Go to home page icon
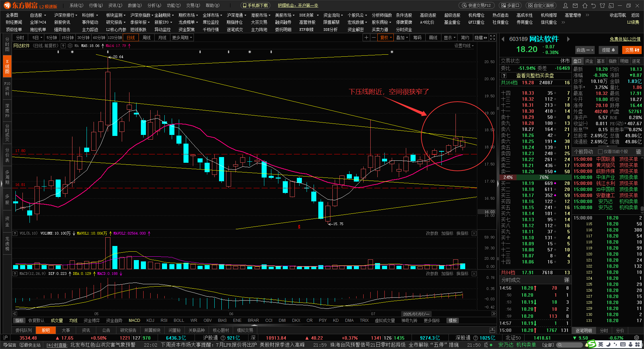Viewport: 644px width, 349px height. tap(585, 5)
